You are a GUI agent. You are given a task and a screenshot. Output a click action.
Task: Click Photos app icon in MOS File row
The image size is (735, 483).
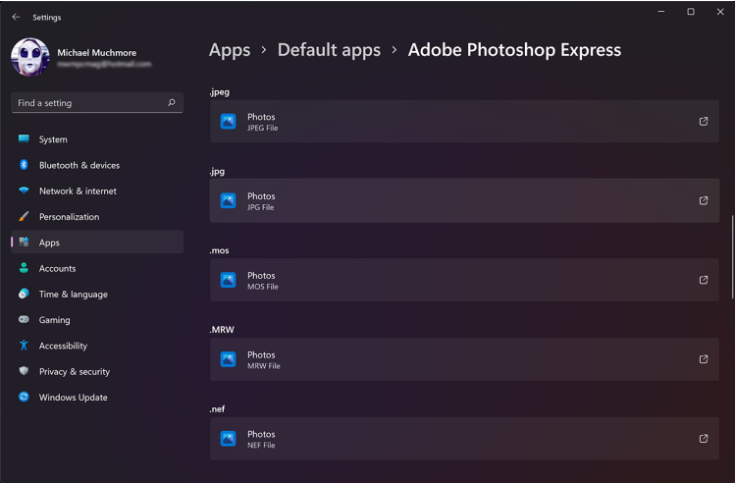coord(228,279)
